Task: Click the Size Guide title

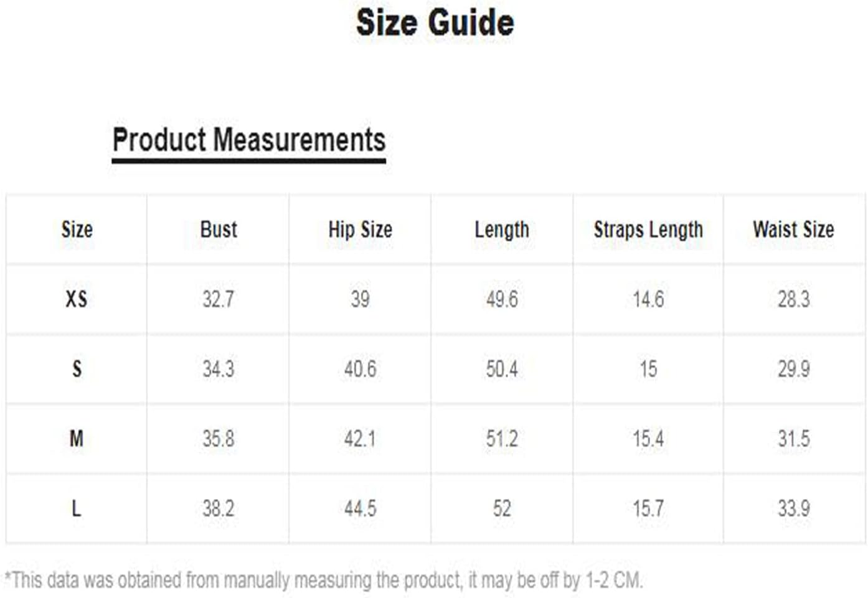Action: (x=435, y=23)
